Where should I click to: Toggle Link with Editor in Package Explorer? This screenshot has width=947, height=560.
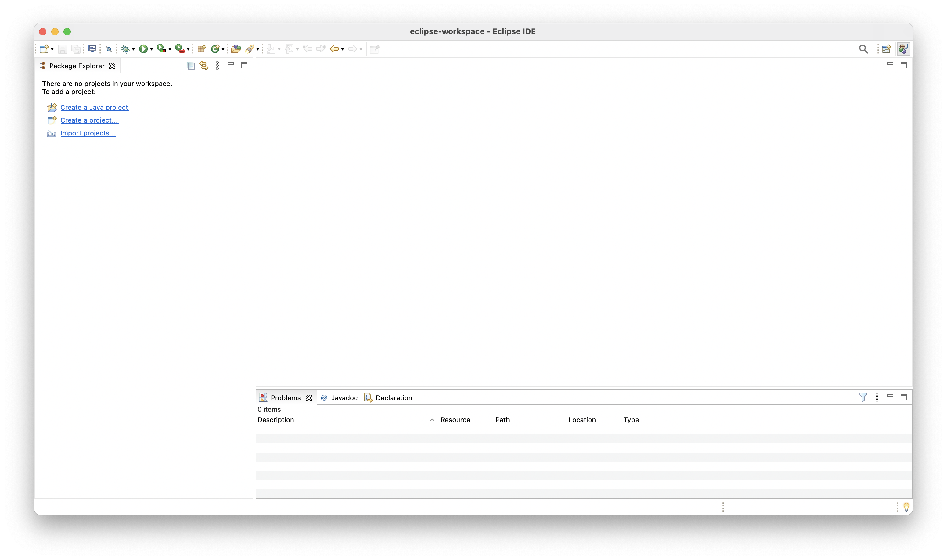(204, 66)
